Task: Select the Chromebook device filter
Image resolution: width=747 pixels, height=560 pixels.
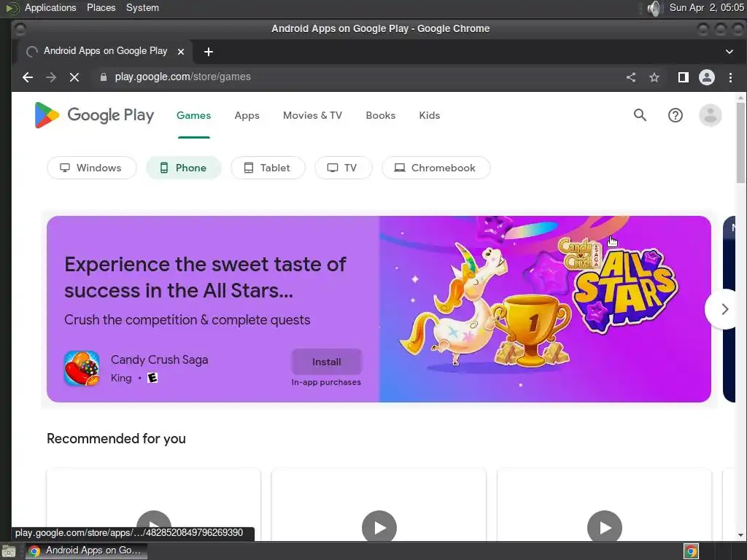Action: click(436, 168)
